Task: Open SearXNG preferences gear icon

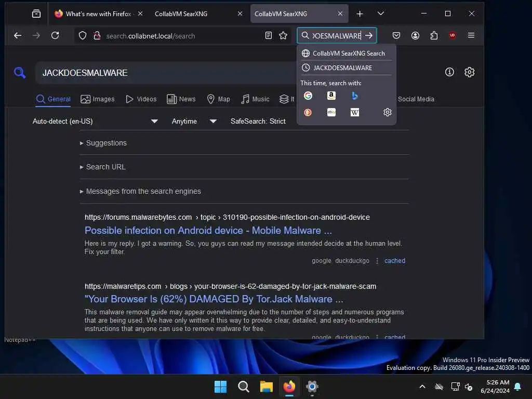Action: coord(469,72)
